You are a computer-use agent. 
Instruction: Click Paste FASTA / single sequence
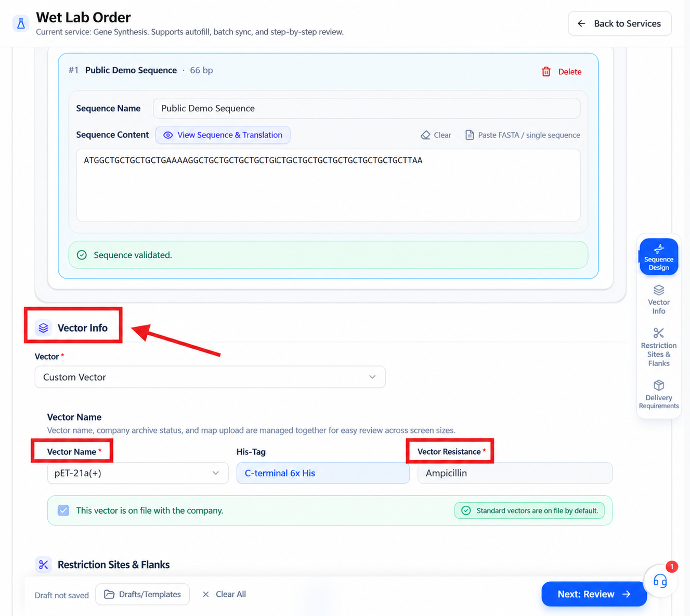(x=523, y=135)
